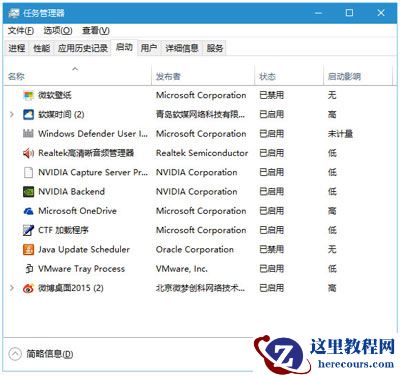400x376 pixels.
Task: Select the Java Update Scheduler entry name
Action: (84, 249)
